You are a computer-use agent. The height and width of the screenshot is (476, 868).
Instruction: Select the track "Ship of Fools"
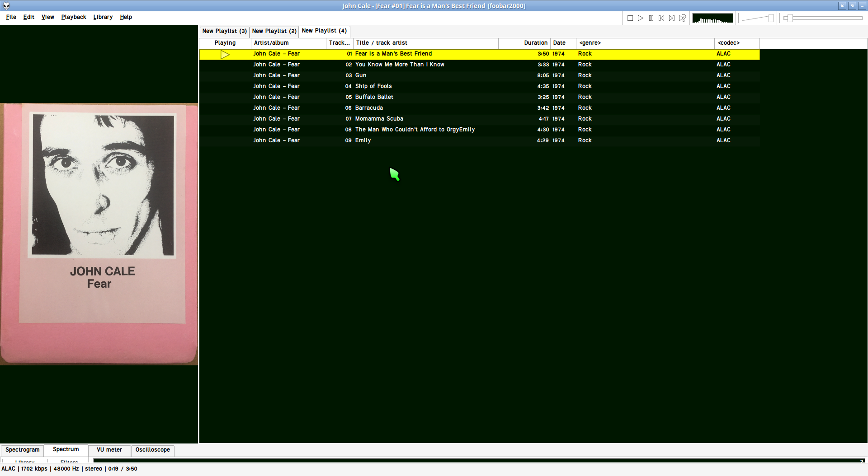click(479, 86)
